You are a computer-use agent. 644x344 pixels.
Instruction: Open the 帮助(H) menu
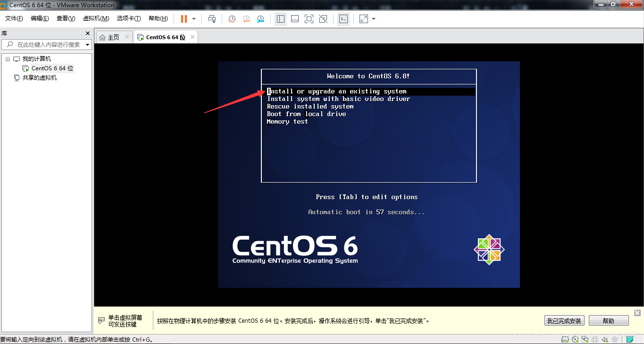158,18
